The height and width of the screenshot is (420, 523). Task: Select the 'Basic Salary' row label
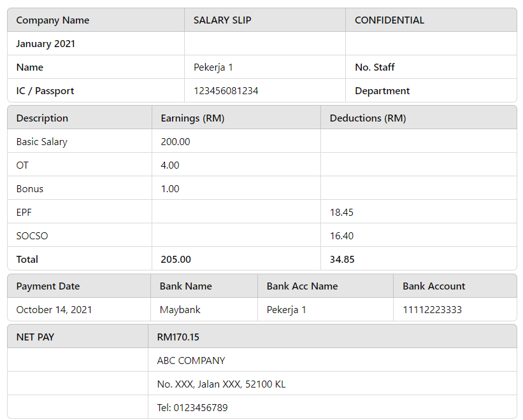(x=41, y=142)
